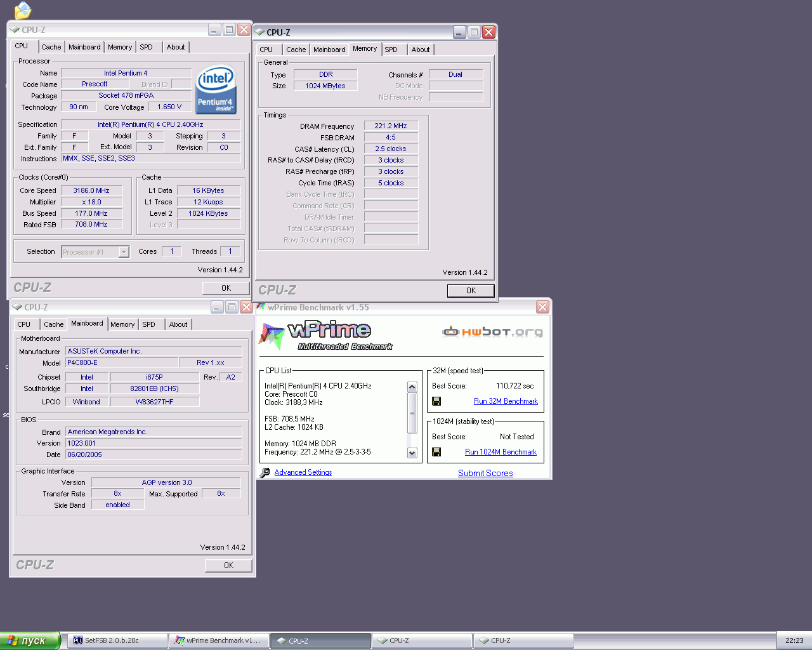This screenshot has height=650, width=812.
Task: Click the system tray clock 22:23
Action: (x=794, y=640)
